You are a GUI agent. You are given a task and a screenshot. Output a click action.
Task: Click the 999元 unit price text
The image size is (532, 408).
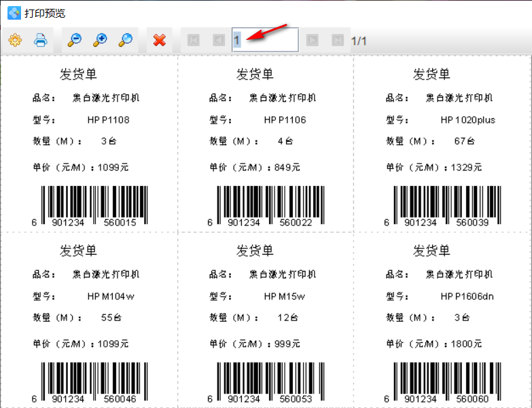(x=287, y=344)
